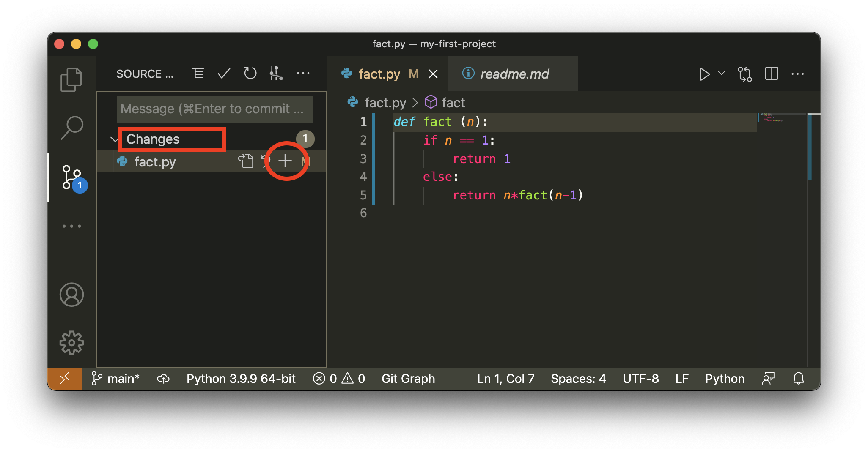Open the Explorer view in activity bar
The image size is (868, 453).
[x=71, y=79]
